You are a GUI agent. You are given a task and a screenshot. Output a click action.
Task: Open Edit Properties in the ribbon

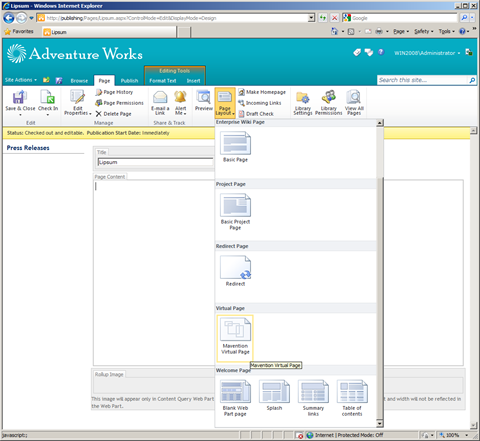pyautogui.click(x=78, y=102)
